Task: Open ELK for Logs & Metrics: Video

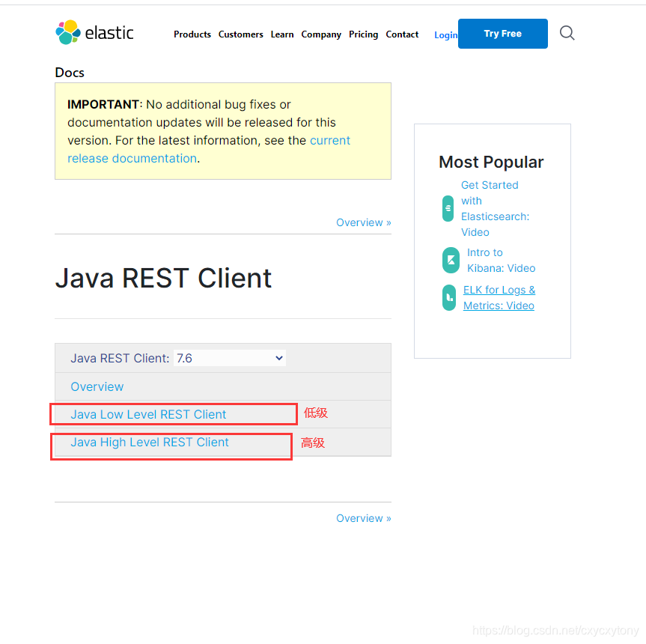Action: click(x=499, y=297)
